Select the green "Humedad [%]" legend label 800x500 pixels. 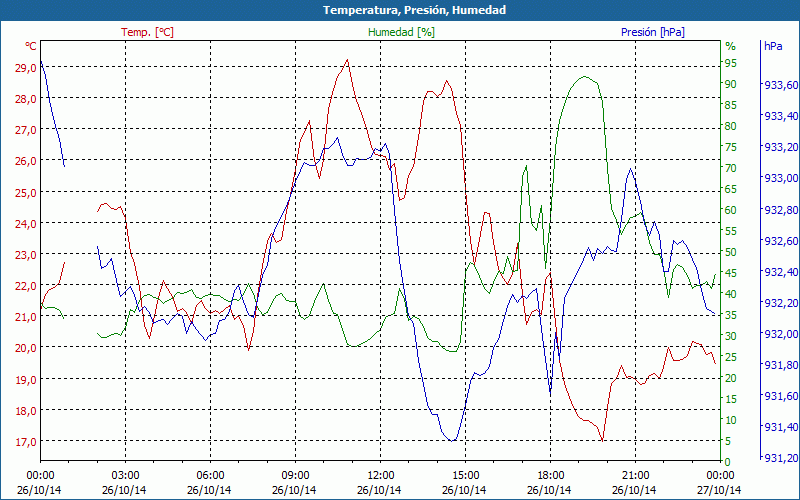click(x=402, y=32)
